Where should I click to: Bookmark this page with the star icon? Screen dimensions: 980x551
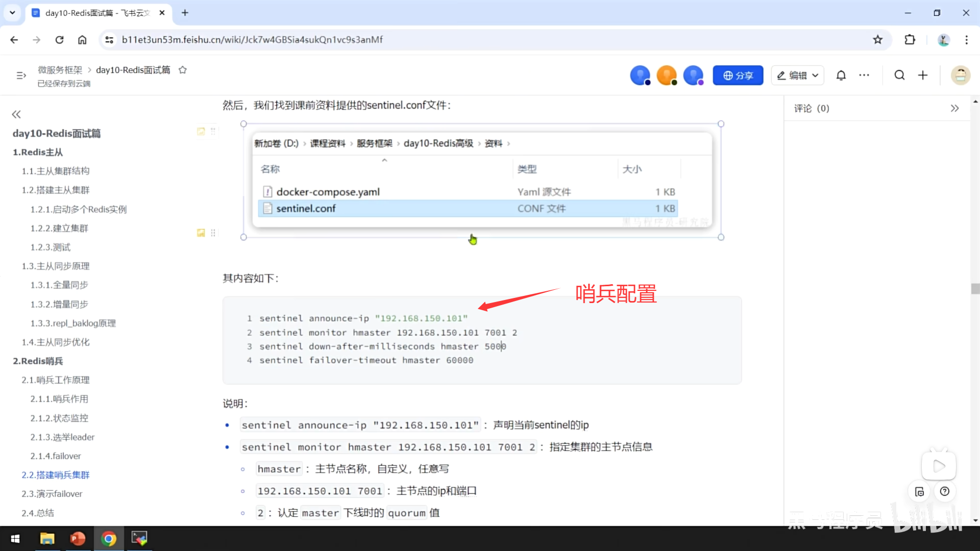click(x=877, y=40)
